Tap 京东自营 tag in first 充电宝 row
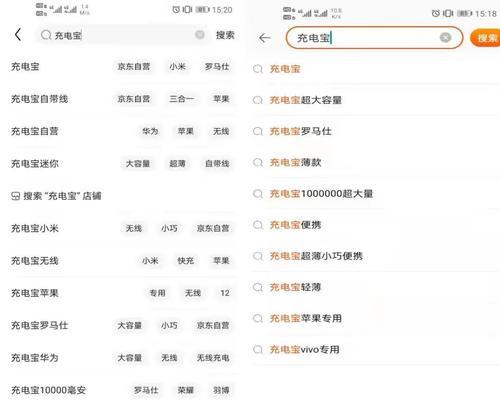500x400 pixels. tap(134, 67)
